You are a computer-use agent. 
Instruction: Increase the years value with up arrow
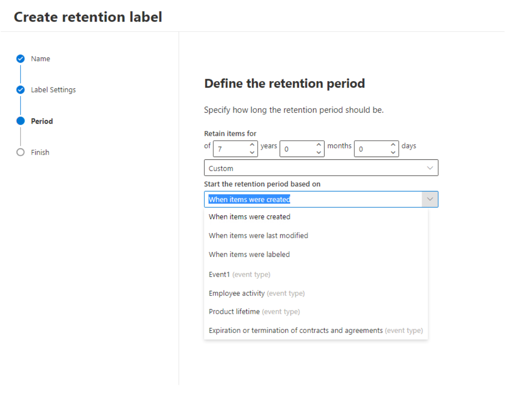click(x=252, y=145)
